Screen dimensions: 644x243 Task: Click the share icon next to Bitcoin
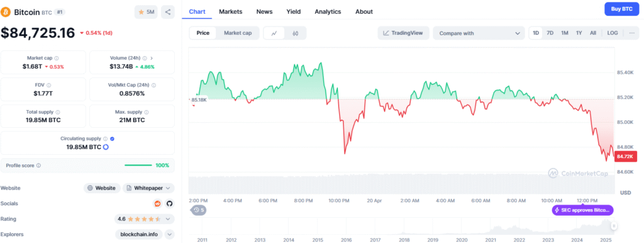tap(167, 12)
